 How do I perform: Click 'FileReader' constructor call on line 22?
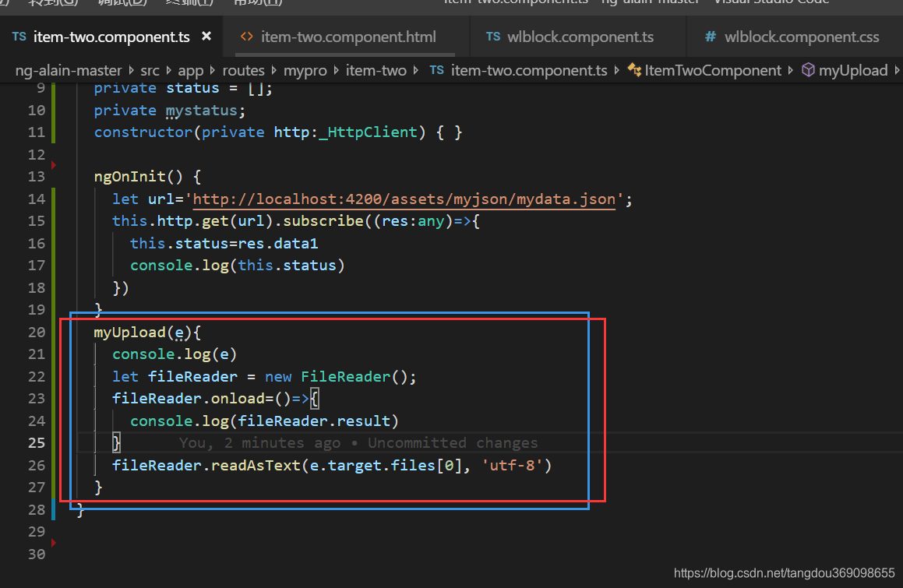tap(345, 376)
